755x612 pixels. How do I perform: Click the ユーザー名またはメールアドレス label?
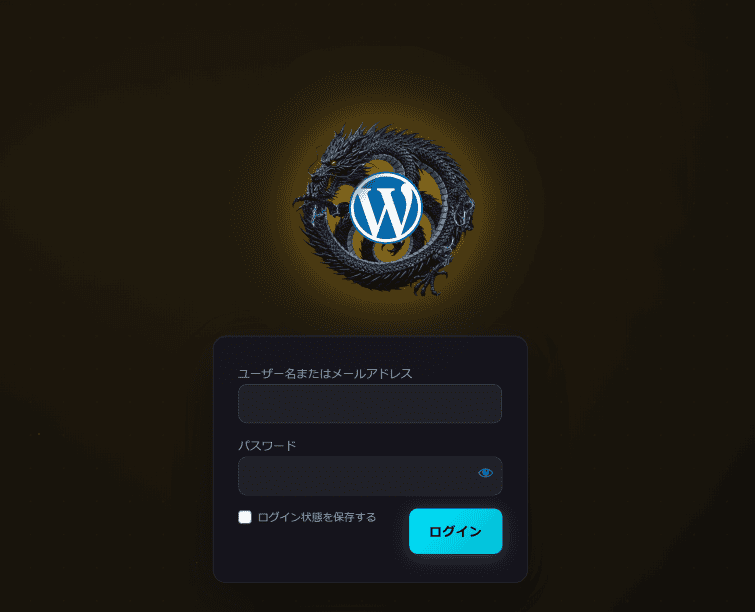tap(325, 373)
